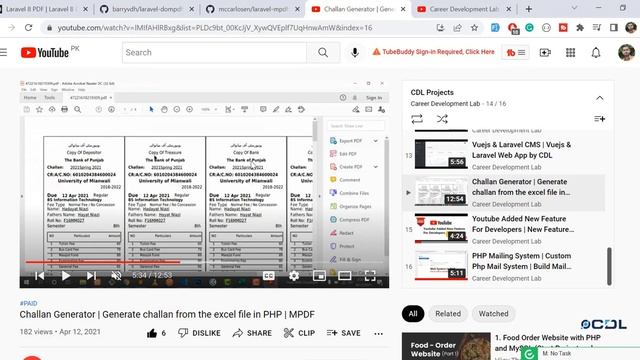
Task: Switch to the Career Development Lab tab
Action: (464, 9)
